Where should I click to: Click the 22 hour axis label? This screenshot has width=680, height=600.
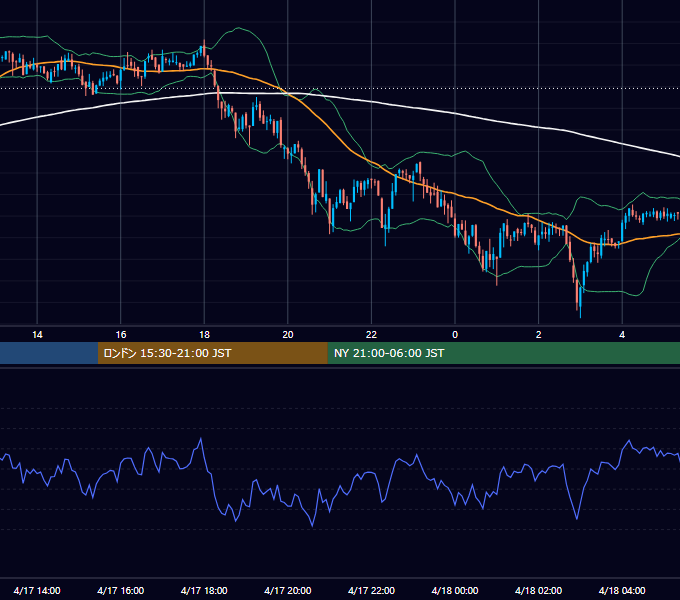[x=371, y=335]
